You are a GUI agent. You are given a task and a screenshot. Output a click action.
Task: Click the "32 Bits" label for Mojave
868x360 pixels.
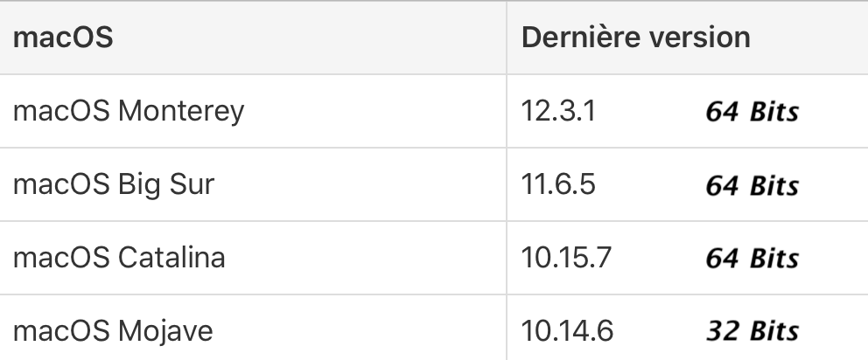coord(752,332)
